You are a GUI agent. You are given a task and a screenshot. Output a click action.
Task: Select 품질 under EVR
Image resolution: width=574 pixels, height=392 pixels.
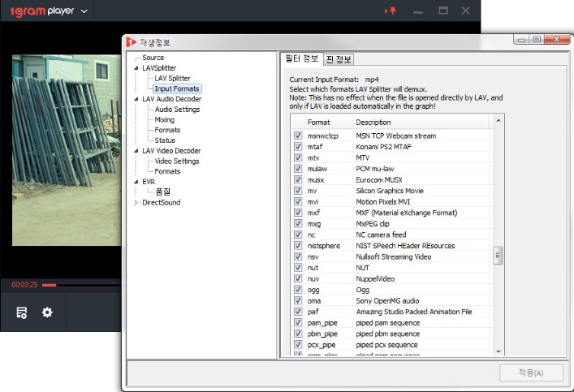click(163, 192)
